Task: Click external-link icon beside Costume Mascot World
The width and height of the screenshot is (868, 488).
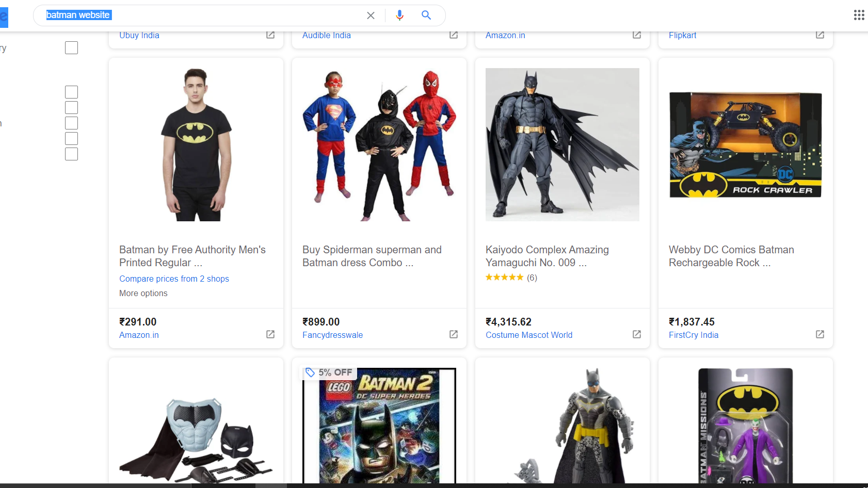Action: (x=637, y=334)
